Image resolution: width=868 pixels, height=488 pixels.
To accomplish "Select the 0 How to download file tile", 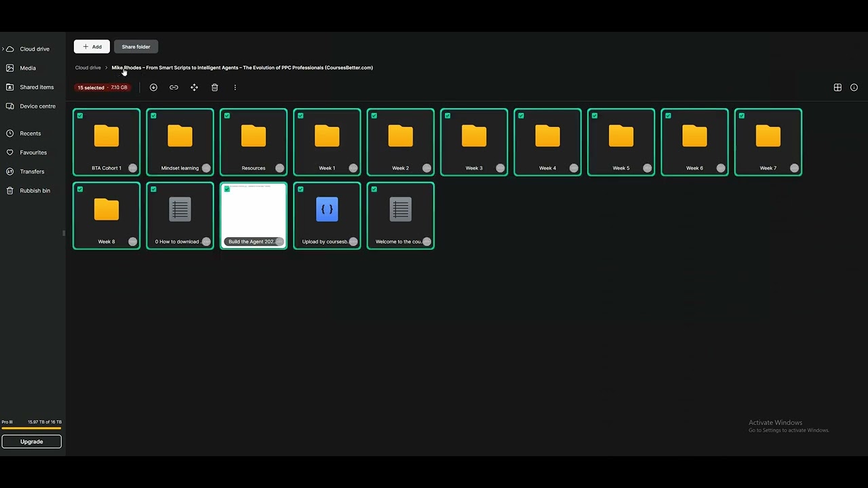I will click(180, 216).
